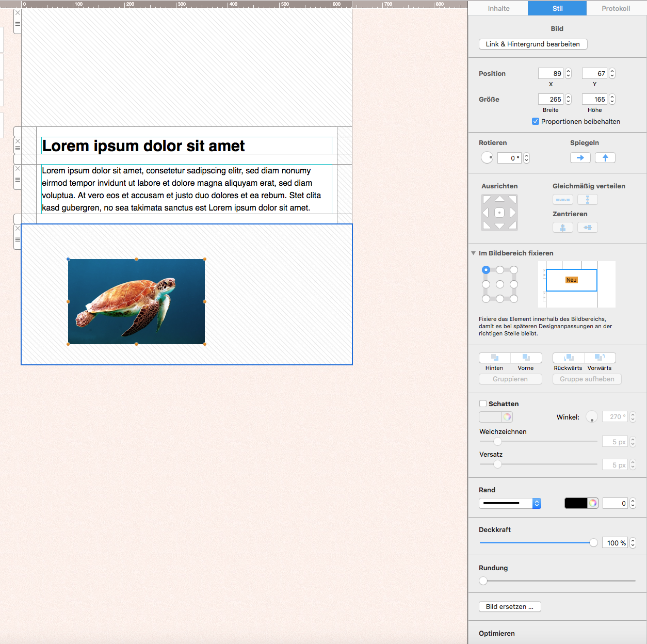This screenshot has height=644, width=647.
Task: Click the Rand width input field
Action: click(x=615, y=503)
